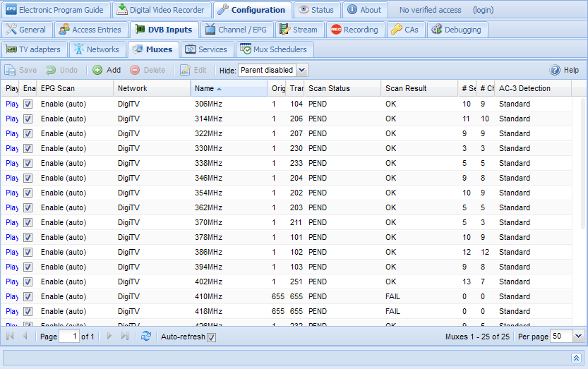
Task: Select the General configuration tab
Action: point(26,30)
